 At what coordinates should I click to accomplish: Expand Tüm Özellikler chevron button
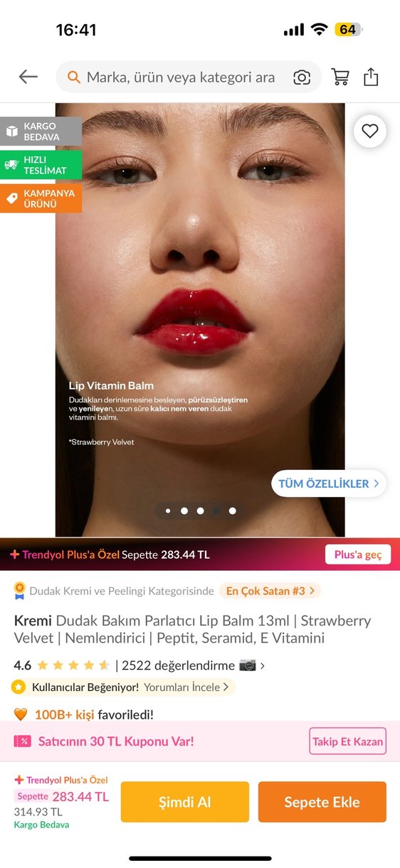329,483
